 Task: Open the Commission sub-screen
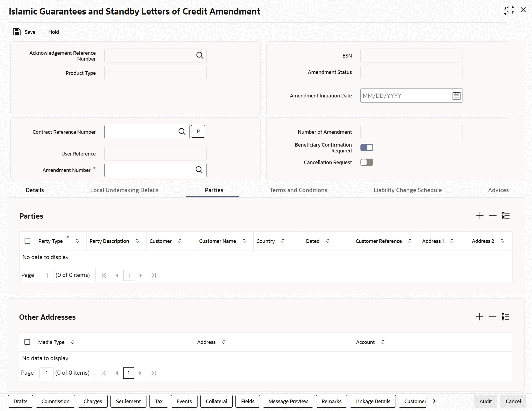[x=55, y=401]
